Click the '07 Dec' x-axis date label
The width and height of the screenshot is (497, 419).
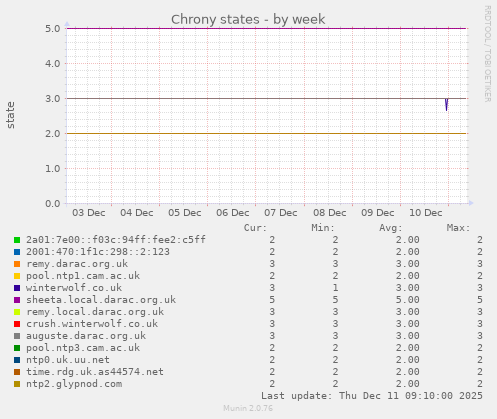tap(281, 213)
